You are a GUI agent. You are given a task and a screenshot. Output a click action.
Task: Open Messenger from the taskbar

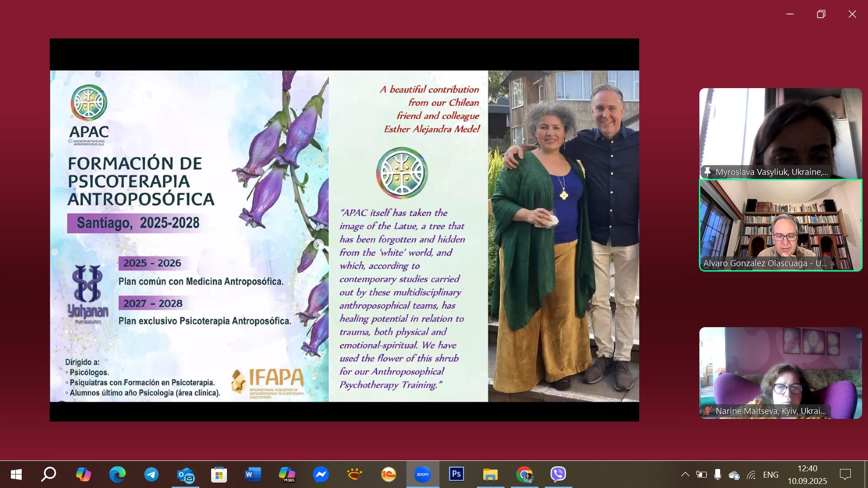coord(321,474)
